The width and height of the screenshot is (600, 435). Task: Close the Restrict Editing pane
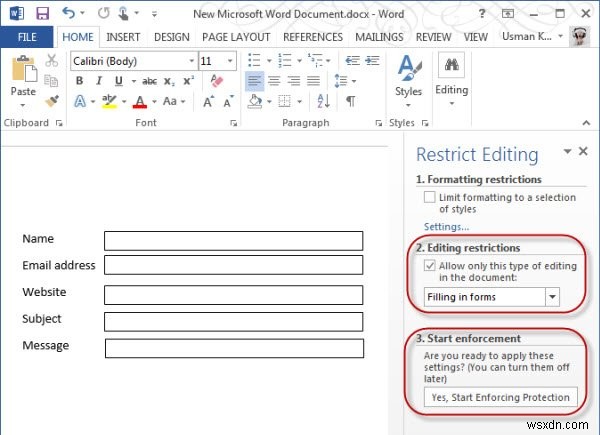[x=583, y=151]
